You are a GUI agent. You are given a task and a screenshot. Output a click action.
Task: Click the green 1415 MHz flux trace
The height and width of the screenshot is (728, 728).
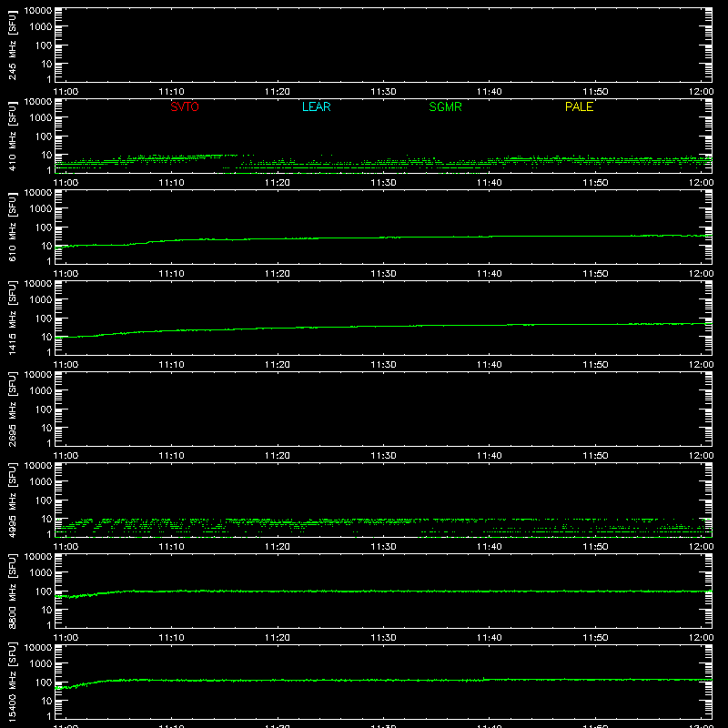click(383, 327)
